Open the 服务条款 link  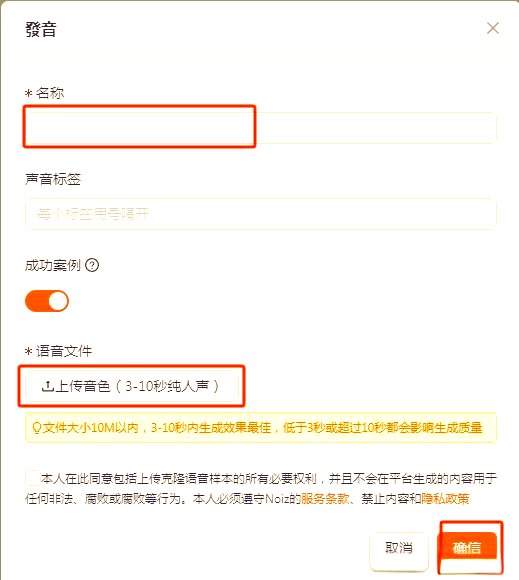click(325, 499)
